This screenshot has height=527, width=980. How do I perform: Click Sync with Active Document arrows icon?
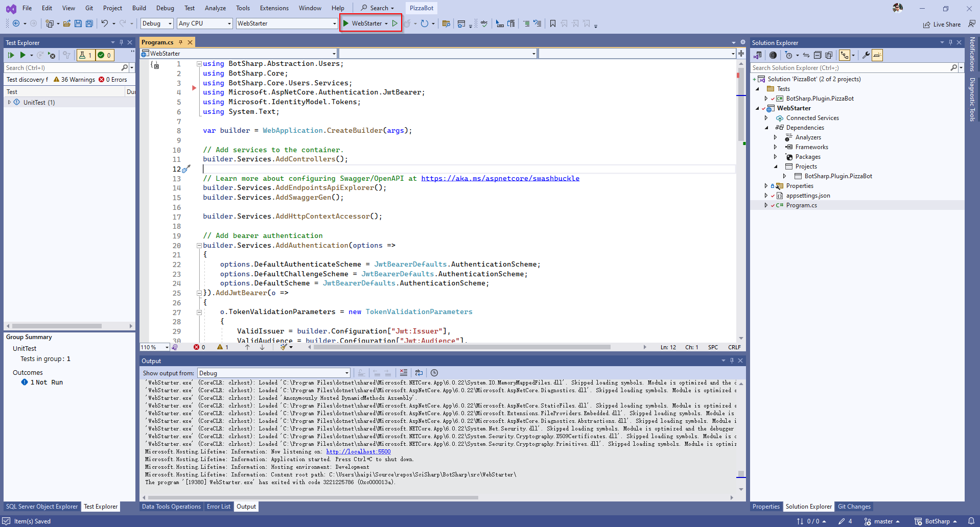pyautogui.click(x=806, y=55)
